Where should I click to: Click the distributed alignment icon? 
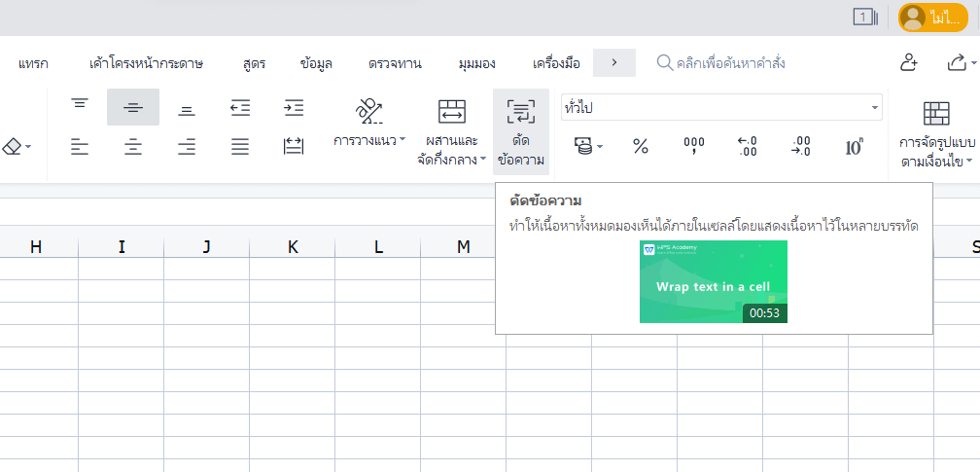pos(294,147)
